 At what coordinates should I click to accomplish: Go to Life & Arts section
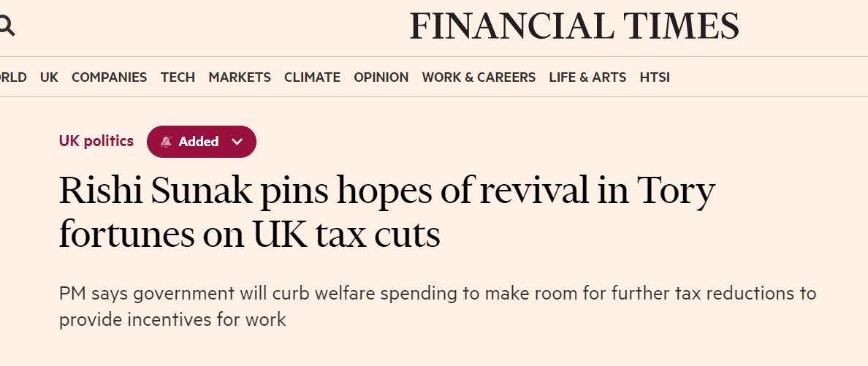click(x=587, y=77)
